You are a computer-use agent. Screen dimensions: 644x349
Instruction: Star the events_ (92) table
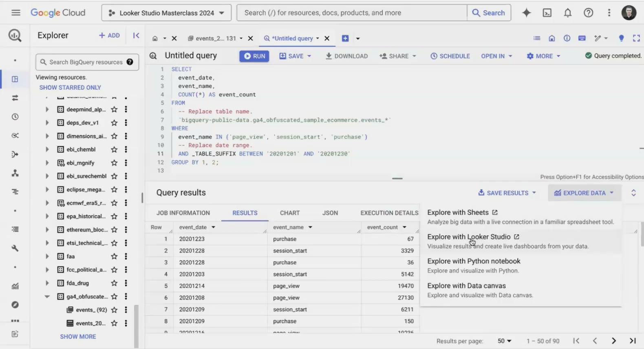115,310
